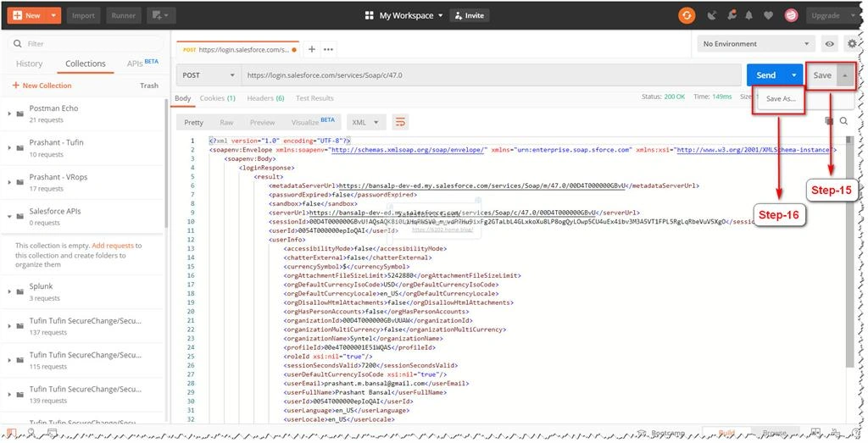Viewport: 868px width, 443px height.
Task: Switch to History tab
Action: 29,64
